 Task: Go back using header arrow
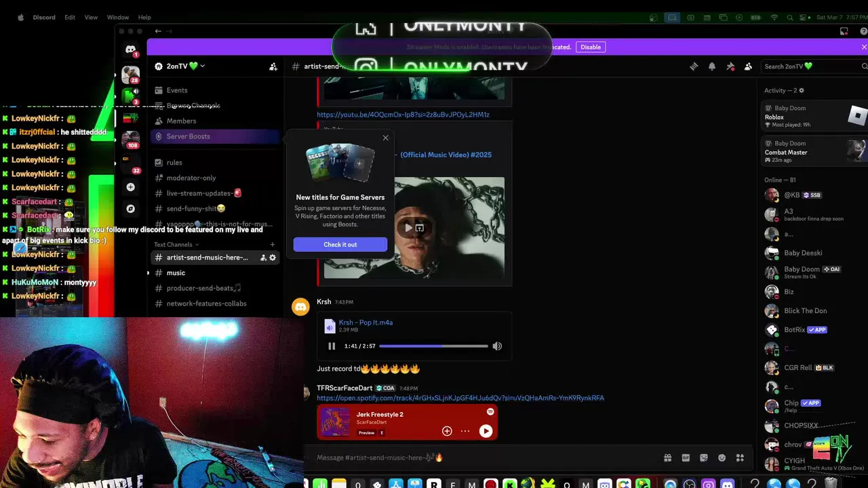coord(158,31)
